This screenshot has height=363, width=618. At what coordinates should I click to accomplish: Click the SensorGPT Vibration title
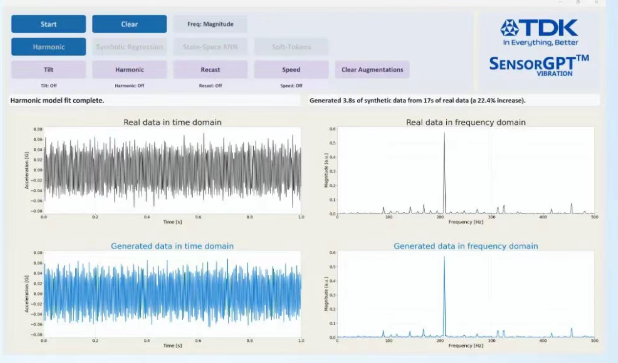[539, 65]
